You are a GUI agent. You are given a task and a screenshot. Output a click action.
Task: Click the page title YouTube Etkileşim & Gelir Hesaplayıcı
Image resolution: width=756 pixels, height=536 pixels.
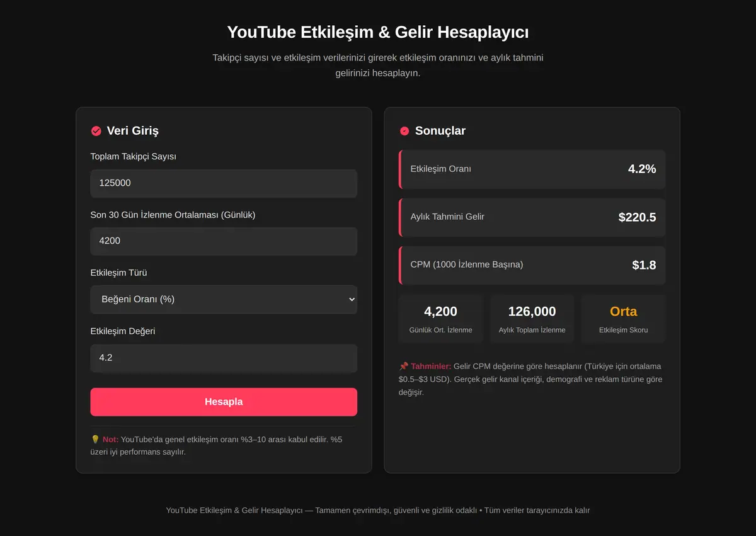[x=378, y=32]
